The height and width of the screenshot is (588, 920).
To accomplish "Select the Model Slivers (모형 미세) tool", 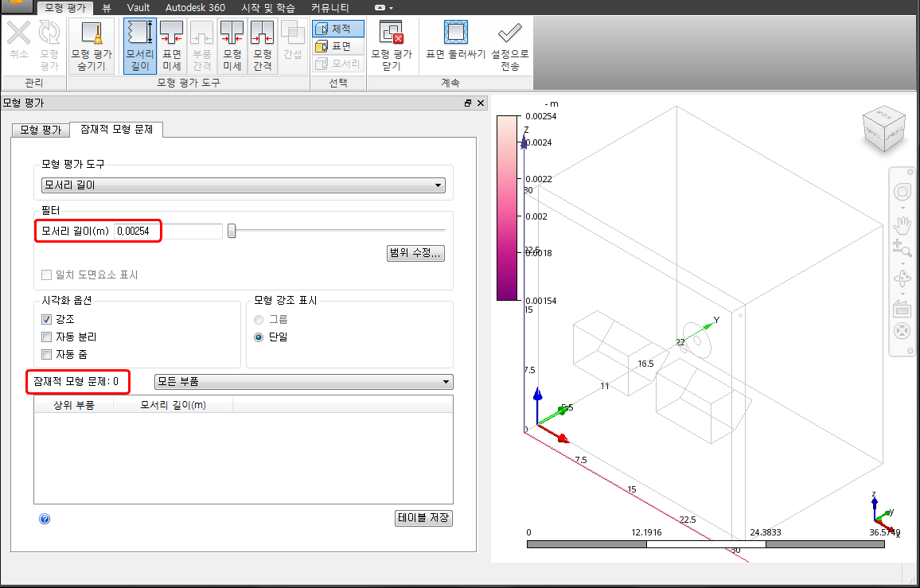I will [232, 46].
